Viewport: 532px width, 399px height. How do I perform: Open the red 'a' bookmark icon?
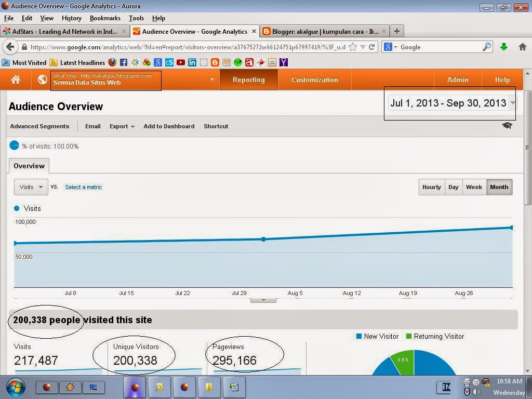(x=249, y=62)
